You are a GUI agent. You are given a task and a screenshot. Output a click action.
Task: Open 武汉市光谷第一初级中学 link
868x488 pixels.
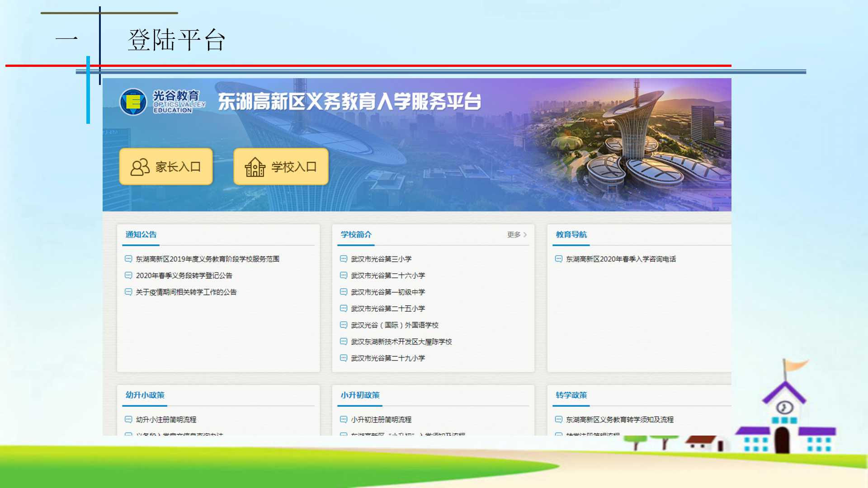[388, 292]
